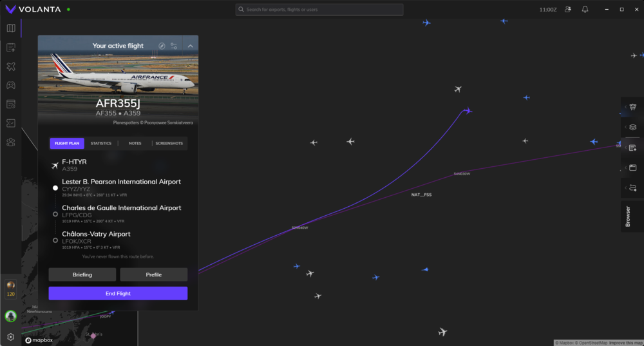The height and width of the screenshot is (346, 644).
Task: Click the notifications bell icon
Action: coord(585,10)
